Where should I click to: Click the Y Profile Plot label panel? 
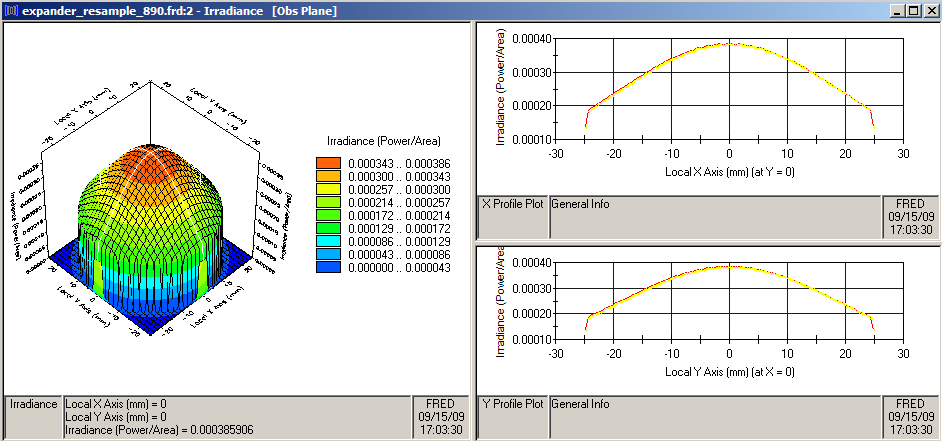[513, 404]
